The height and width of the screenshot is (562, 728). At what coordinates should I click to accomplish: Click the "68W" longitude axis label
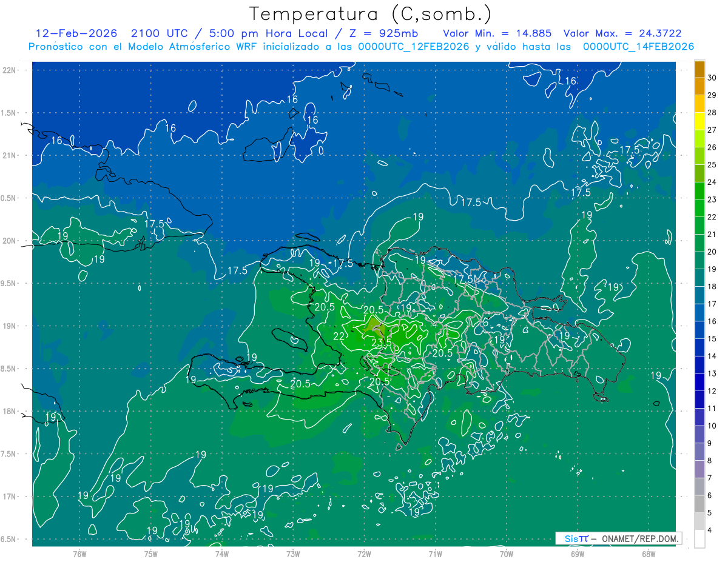tap(649, 554)
